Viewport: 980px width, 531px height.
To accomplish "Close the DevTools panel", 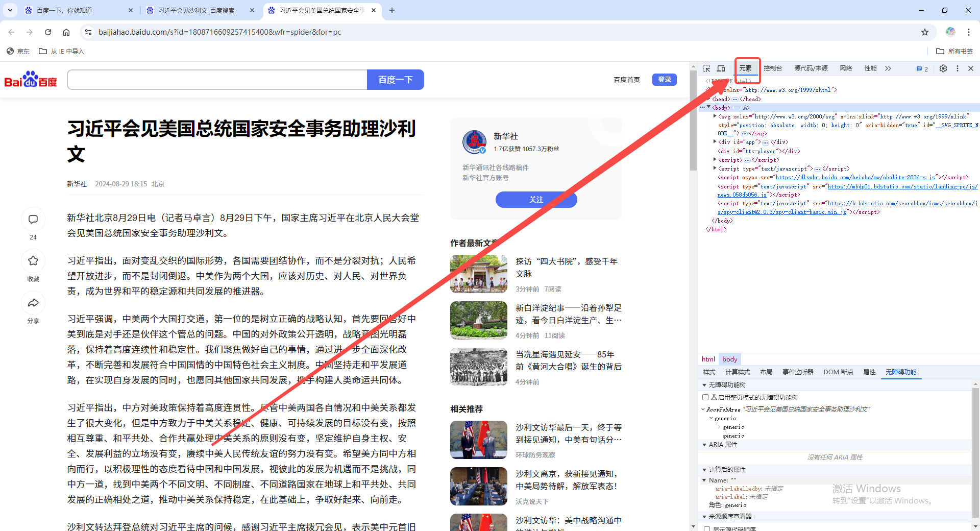I will pos(971,68).
